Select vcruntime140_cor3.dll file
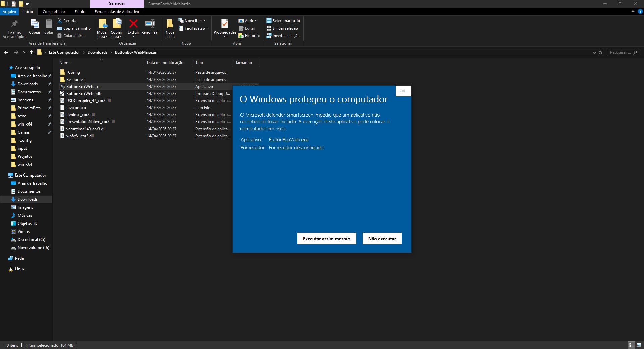 [x=86, y=129]
